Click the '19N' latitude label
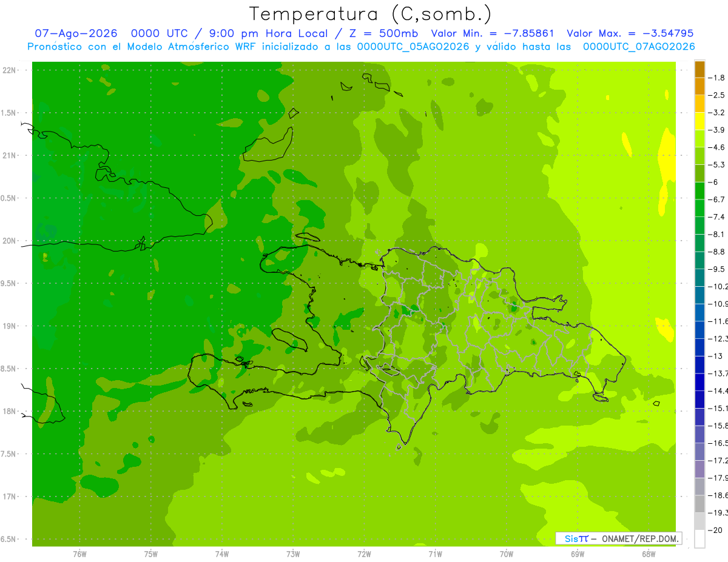The width and height of the screenshot is (728, 562). 9,326
